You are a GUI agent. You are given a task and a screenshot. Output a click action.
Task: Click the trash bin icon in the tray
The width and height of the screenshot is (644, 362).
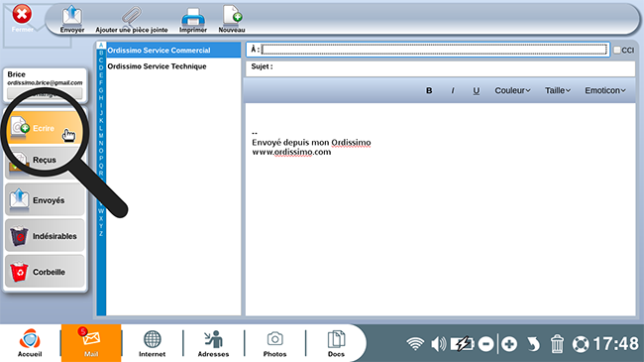[557, 344]
